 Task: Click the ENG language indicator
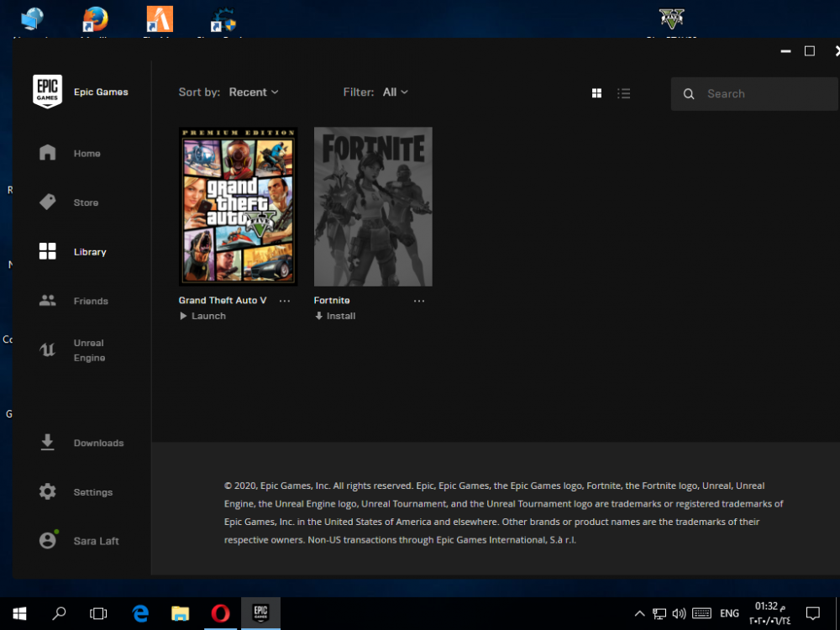click(729, 614)
